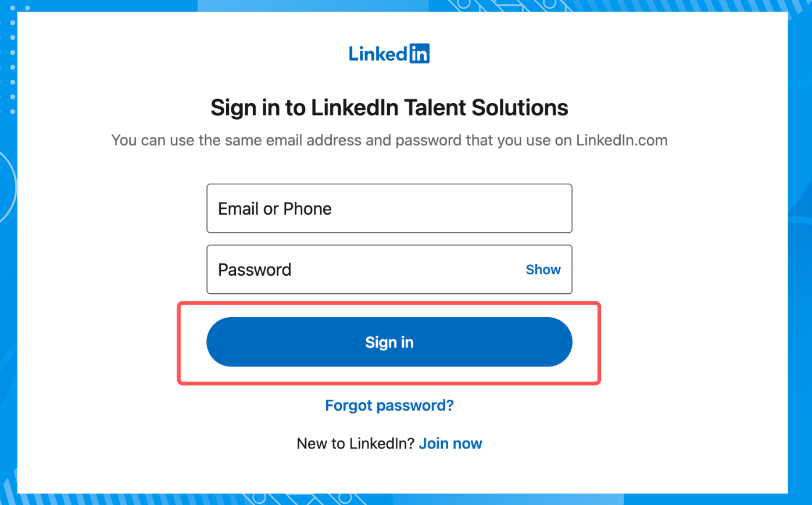Click the "Linked" wordmark text in the logo
Image resolution: width=812 pixels, height=505 pixels.
pyautogui.click(x=378, y=54)
